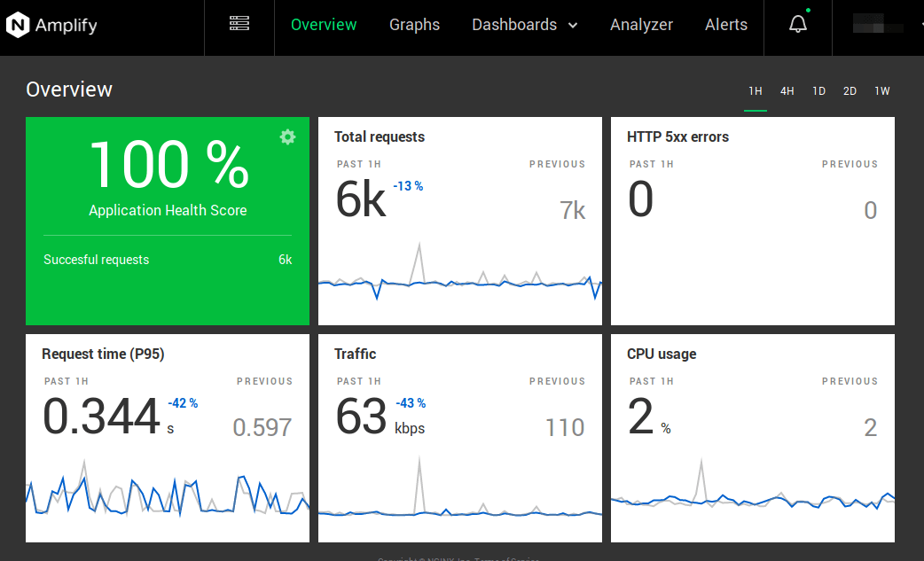Switch to the Graphs tab
The width and height of the screenshot is (924, 561).
coord(414,25)
